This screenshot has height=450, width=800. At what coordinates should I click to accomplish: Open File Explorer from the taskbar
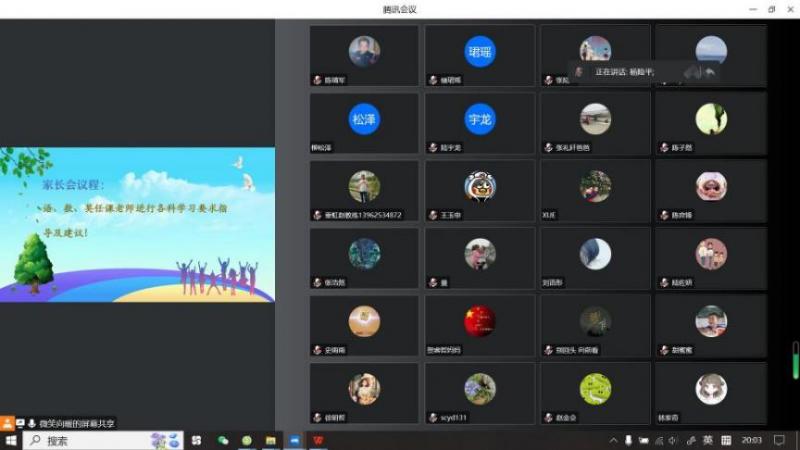click(x=270, y=440)
